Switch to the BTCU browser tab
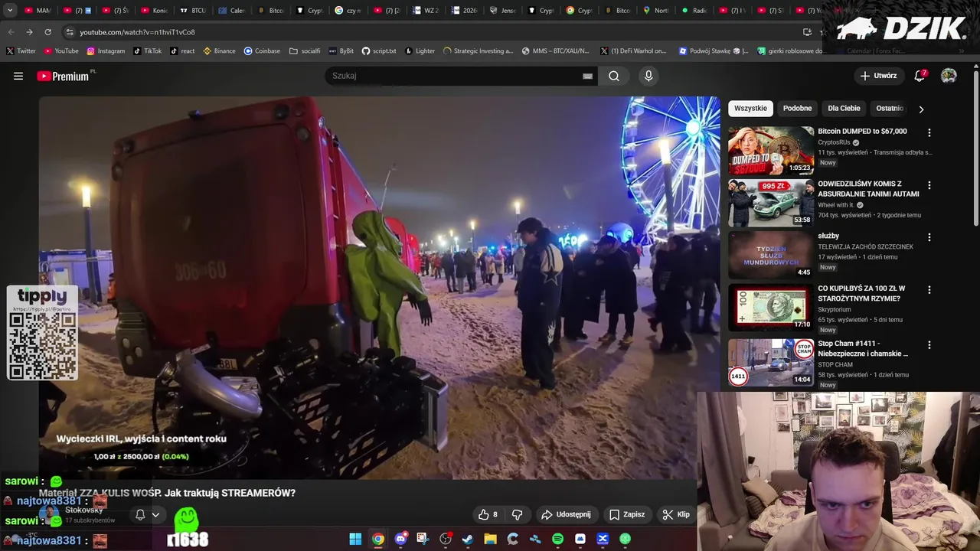Screen dimensions: 980x551 click(193, 11)
